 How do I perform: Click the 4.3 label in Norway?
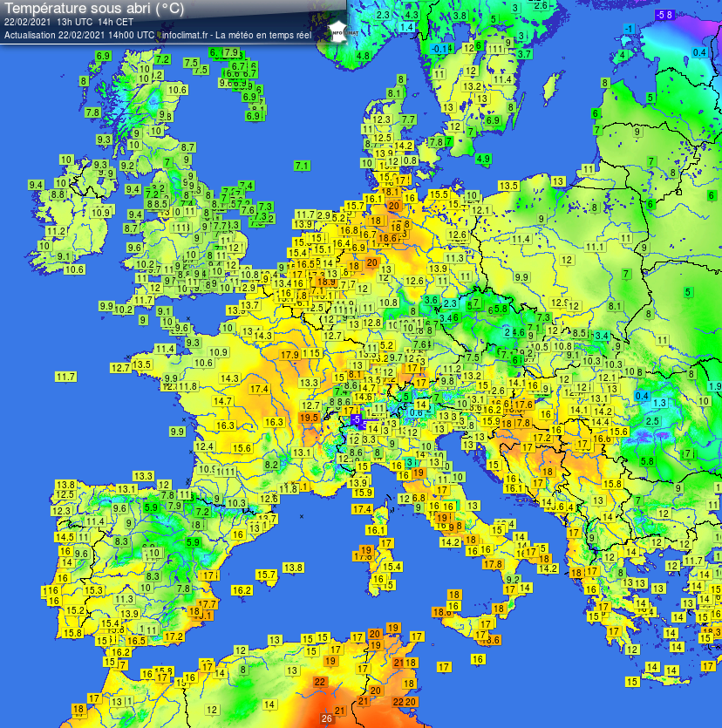coord(412,15)
